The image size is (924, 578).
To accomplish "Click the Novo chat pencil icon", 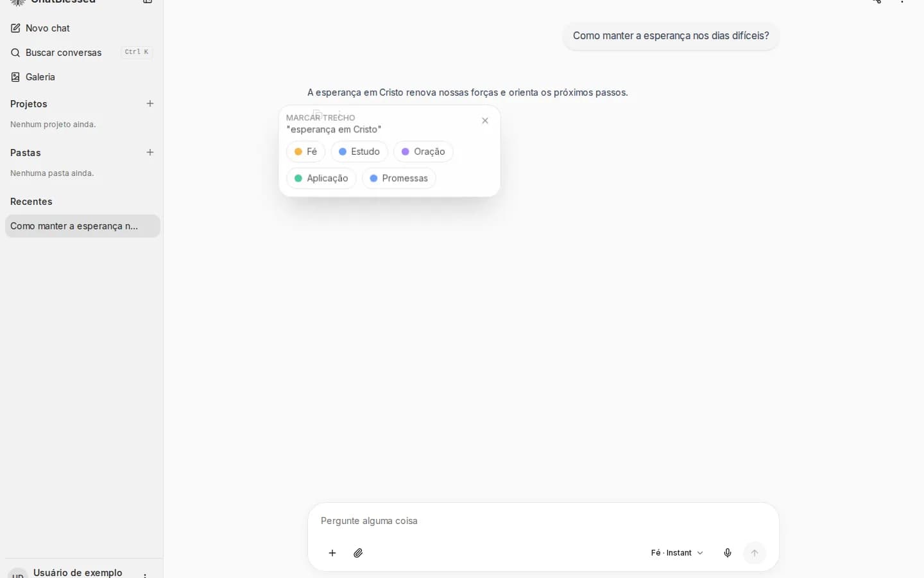I will click(15, 28).
